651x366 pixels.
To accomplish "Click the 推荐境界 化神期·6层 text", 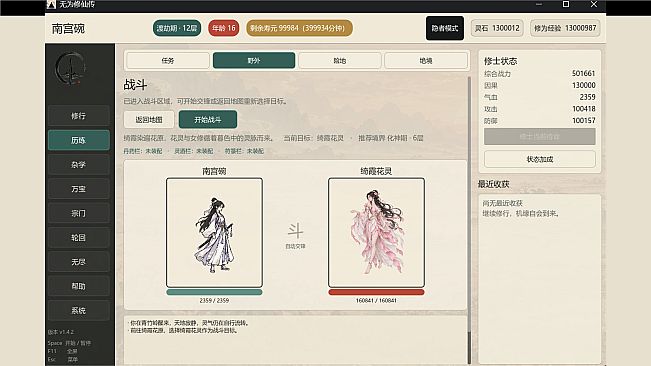I will click(391, 138).
